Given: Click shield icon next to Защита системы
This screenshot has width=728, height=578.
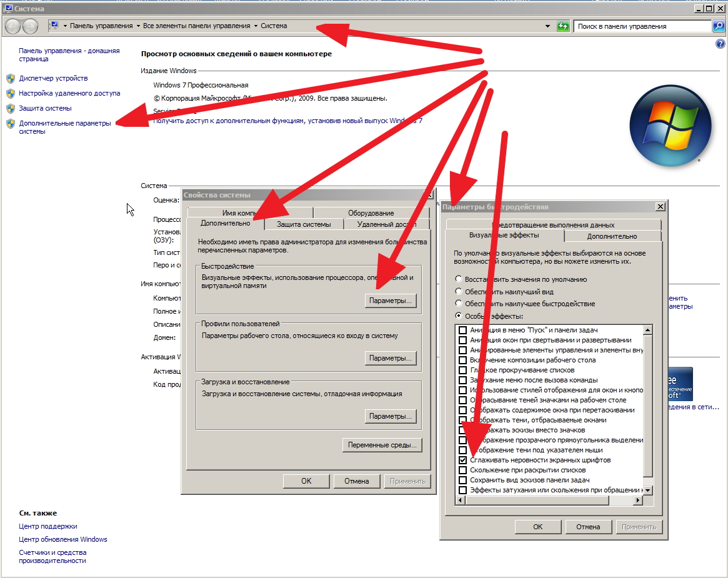Looking at the screenshot, I should coord(11,109).
